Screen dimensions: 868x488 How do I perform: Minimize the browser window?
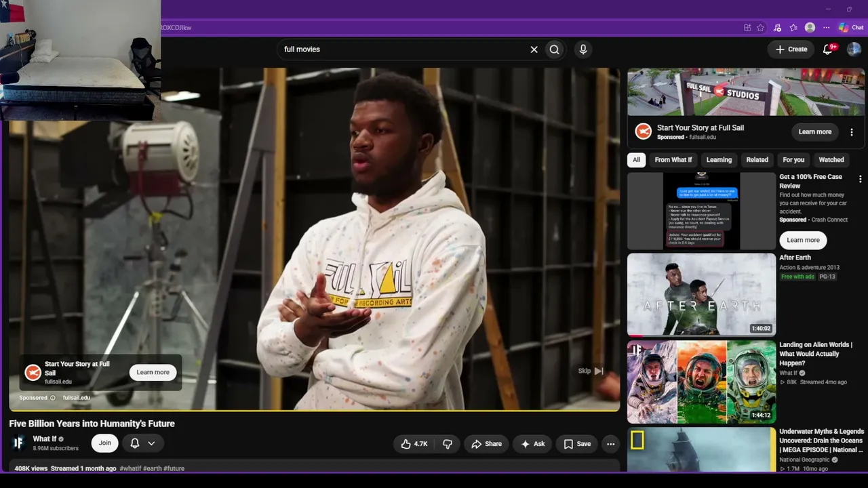click(x=828, y=9)
